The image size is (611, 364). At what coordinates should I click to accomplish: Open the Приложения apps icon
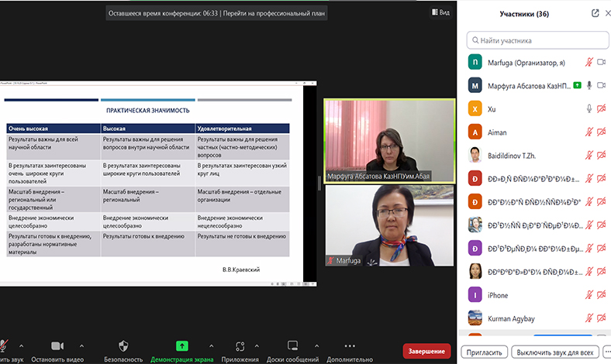click(240, 345)
